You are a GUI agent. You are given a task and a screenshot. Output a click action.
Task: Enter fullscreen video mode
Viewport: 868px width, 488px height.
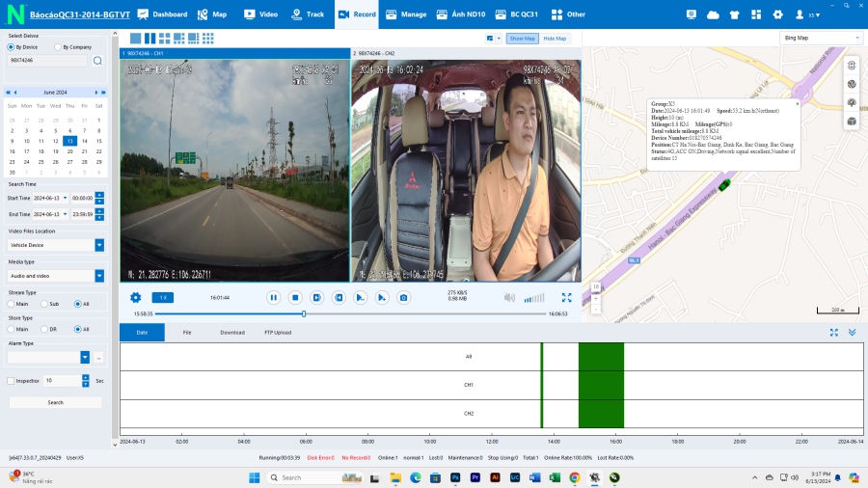click(566, 298)
